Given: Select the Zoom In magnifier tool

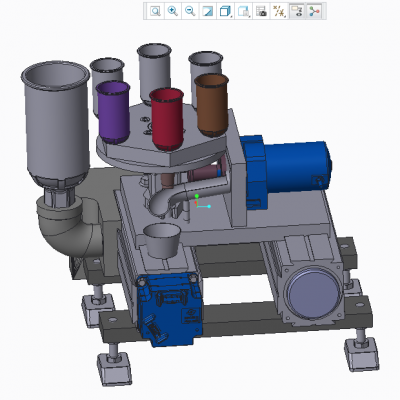Looking at the screenshot, I should click(x=173, y=11).
